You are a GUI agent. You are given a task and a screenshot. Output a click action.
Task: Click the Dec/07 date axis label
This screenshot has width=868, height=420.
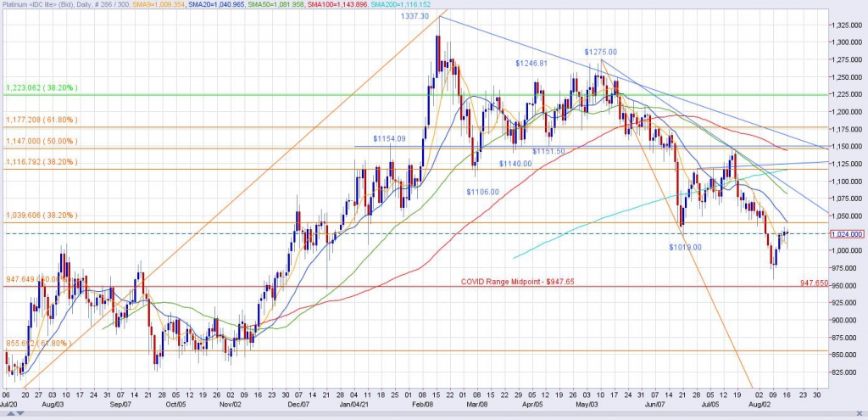click(x=299, y=405)
